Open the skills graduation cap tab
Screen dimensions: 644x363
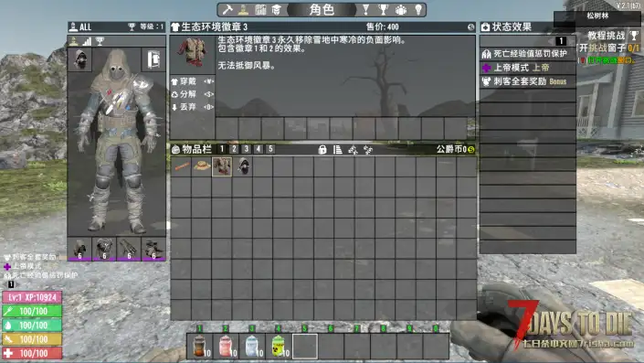pos(277,9)
